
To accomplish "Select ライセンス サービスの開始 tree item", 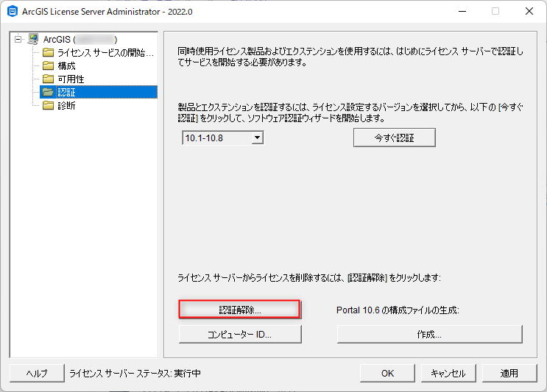I will [x=106, y=53].
